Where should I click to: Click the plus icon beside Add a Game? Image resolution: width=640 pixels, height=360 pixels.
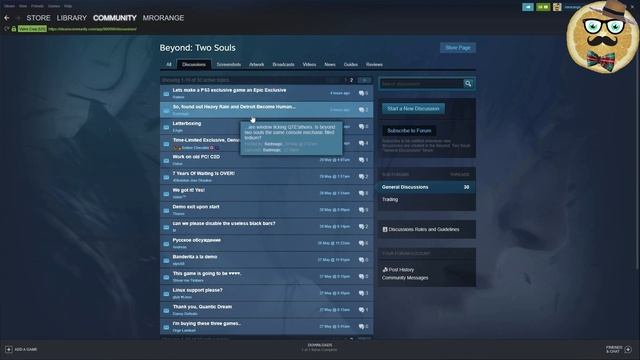coord(9,349)
